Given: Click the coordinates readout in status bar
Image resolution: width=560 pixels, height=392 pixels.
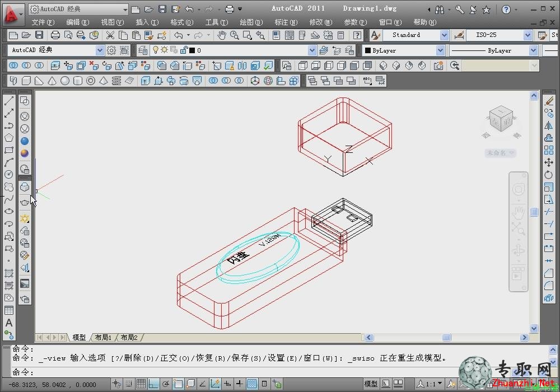Looking at the screenshot, I should coord(52,385).
